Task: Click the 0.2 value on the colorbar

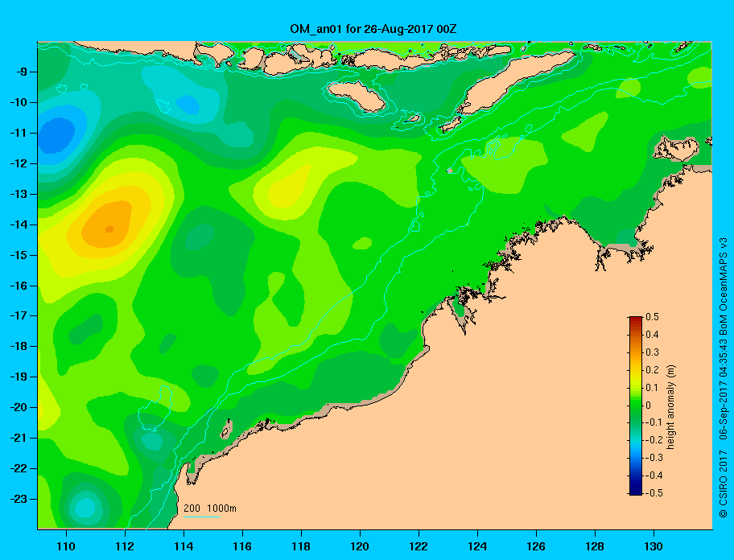Action: pyautogui.click(x=652, y=370)
